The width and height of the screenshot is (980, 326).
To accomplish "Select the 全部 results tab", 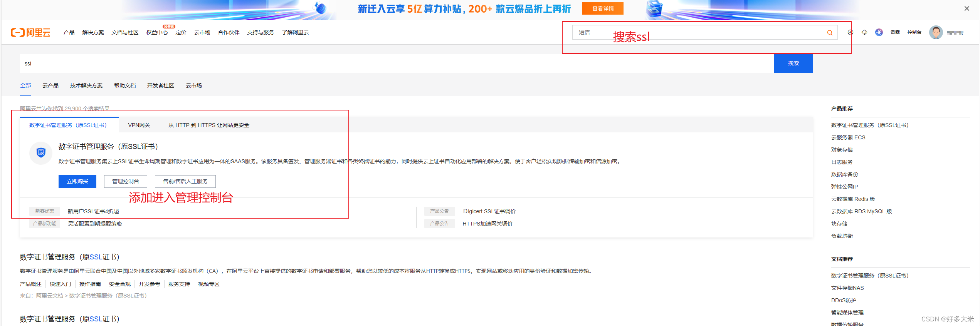I will (x=25, y=85).
